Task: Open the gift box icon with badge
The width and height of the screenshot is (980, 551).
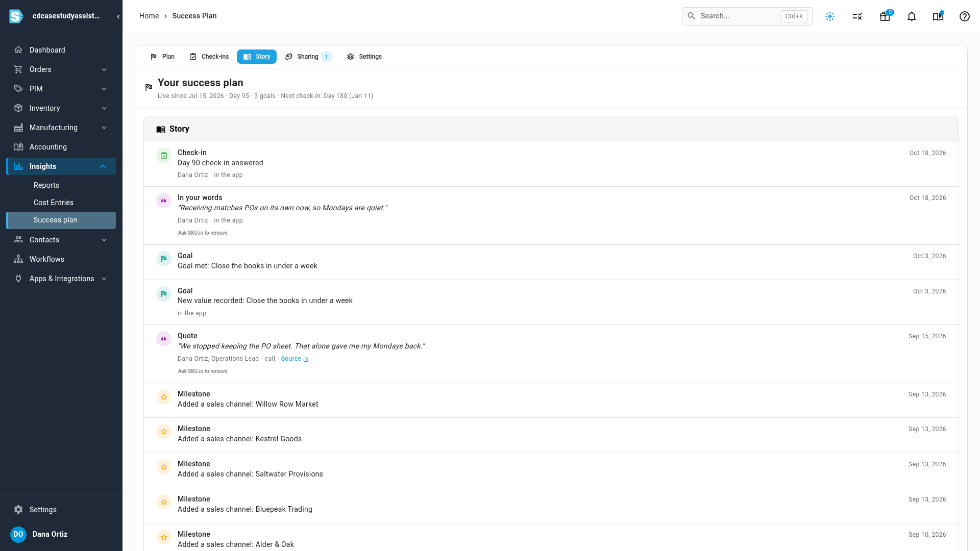Action: [x=885, y=16]
